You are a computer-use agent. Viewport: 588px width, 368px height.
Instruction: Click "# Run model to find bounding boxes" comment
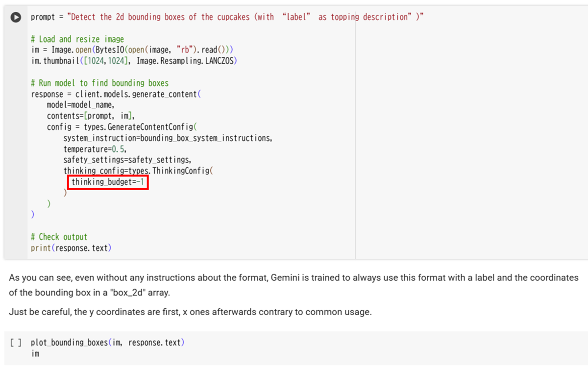point(100,83)
